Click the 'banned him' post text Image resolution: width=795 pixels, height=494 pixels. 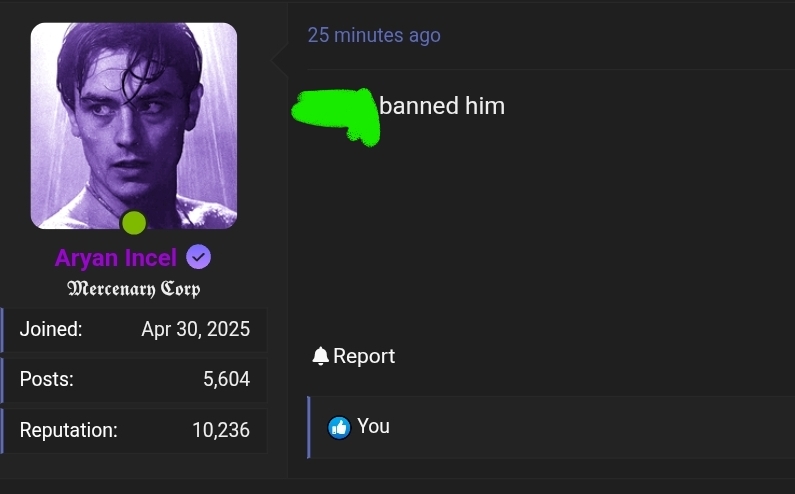coord(442,106)
